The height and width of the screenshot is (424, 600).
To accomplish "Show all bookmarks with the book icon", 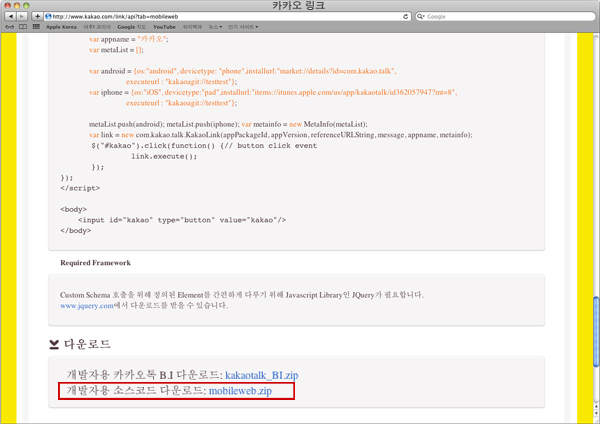I will click(23, 27).
